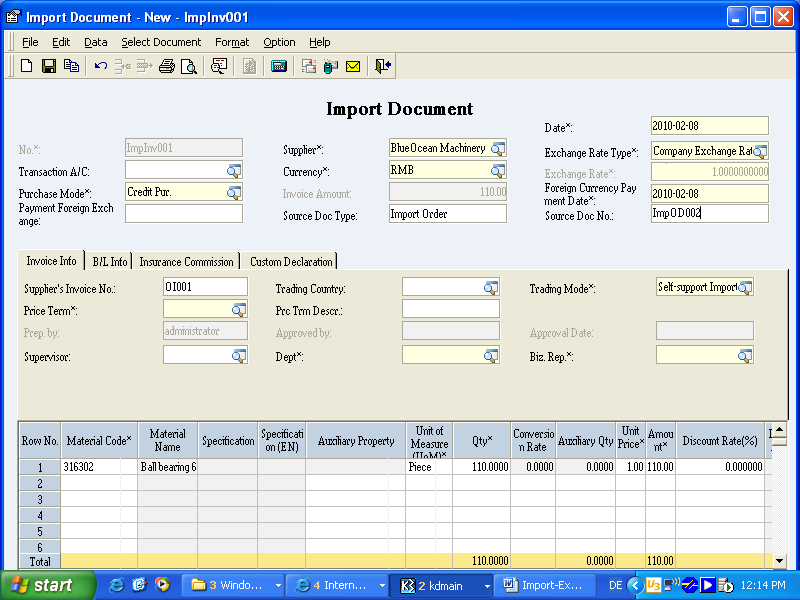Click the Copy toolbar icon

coord(71,66)
